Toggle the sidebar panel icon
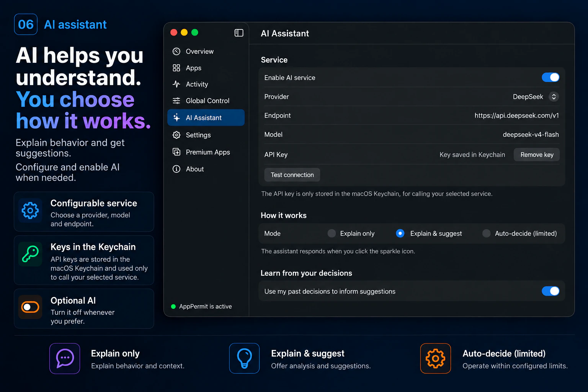The width and height of the screenshot is (588, 392). tap(239, 33)
